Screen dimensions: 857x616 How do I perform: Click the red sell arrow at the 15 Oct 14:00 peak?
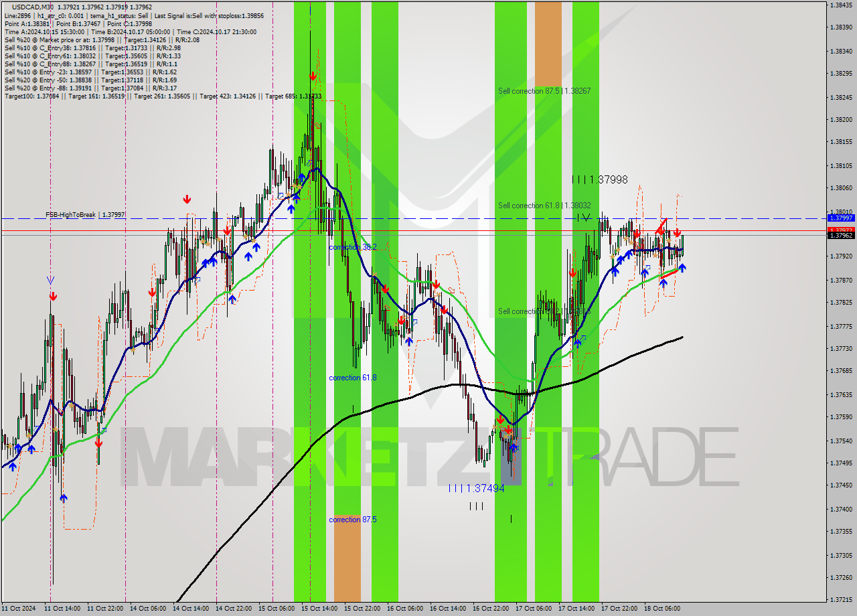313,77
